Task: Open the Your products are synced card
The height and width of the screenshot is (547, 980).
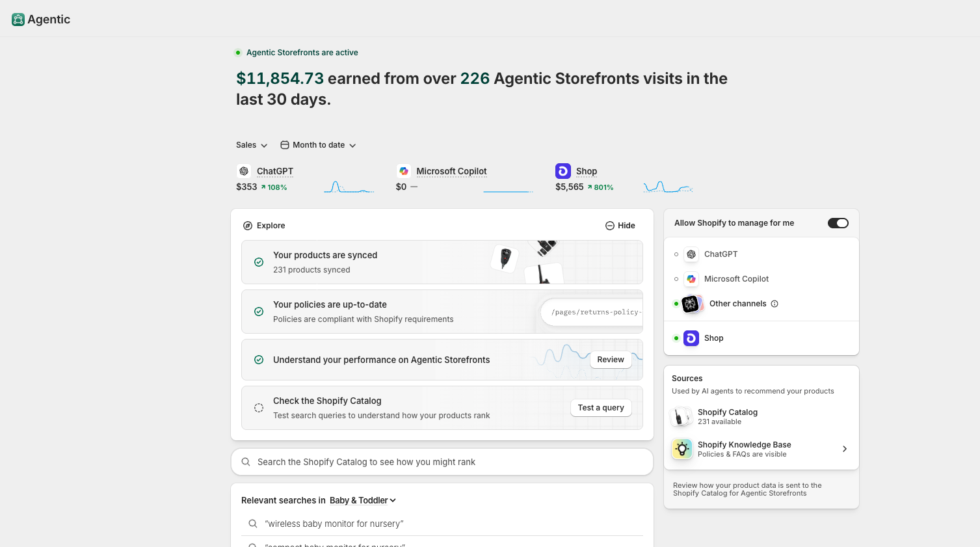Action: (x=442, y=262)
